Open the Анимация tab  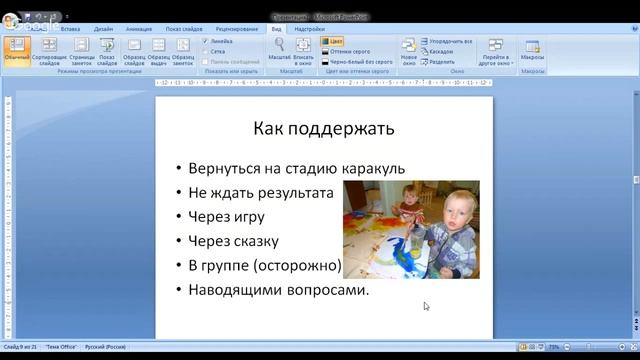(x=139, y=29)
